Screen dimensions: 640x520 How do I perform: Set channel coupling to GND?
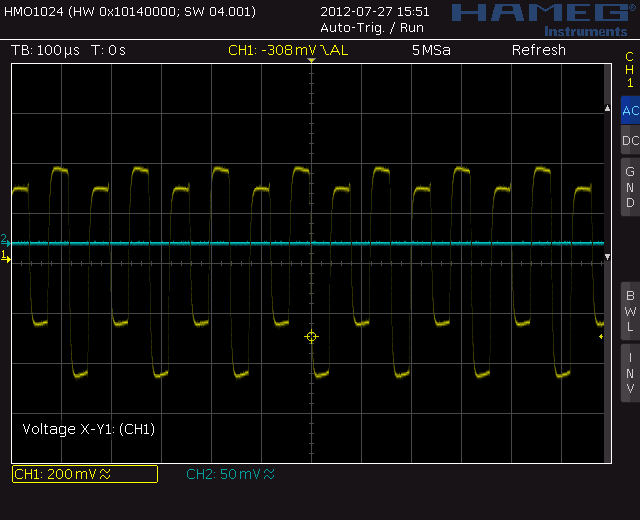click(x=629, y=187)
